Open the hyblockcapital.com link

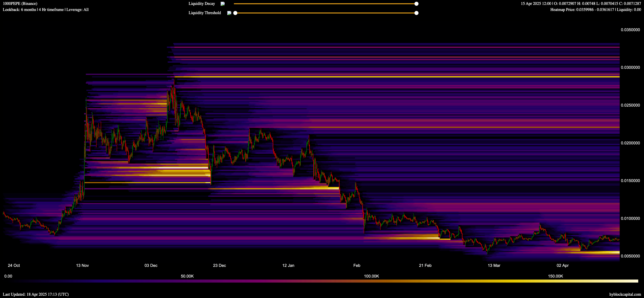[x=625, y=294]
